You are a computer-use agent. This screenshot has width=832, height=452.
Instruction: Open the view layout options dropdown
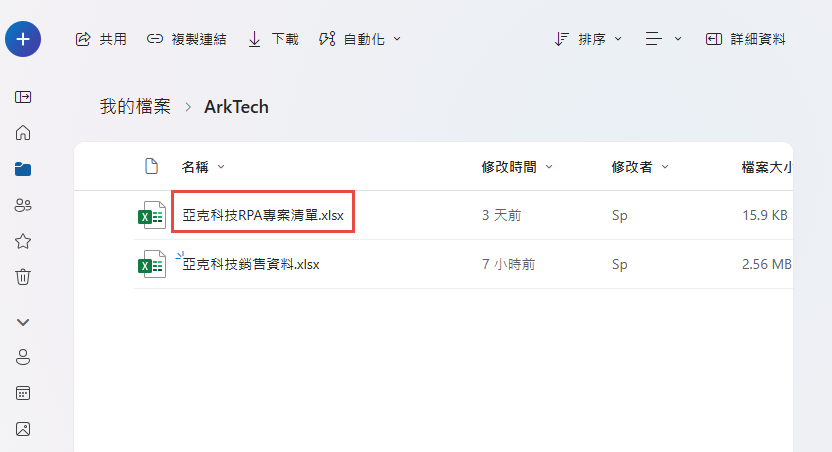pyautogui.click(x=663, y=39)
